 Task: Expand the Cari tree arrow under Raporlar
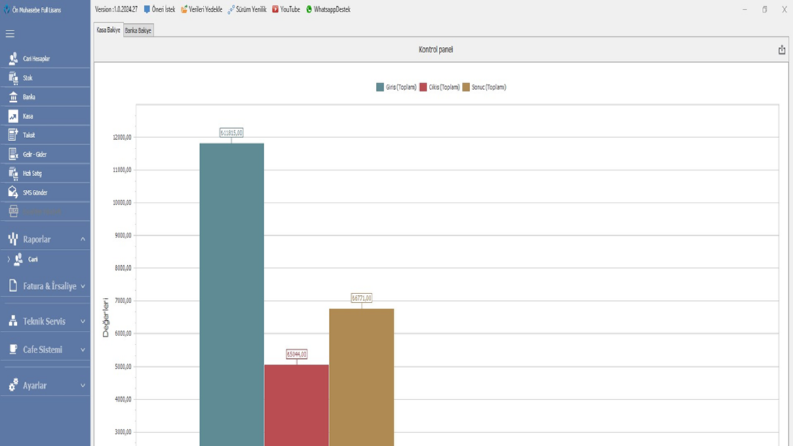click(9, 259)
